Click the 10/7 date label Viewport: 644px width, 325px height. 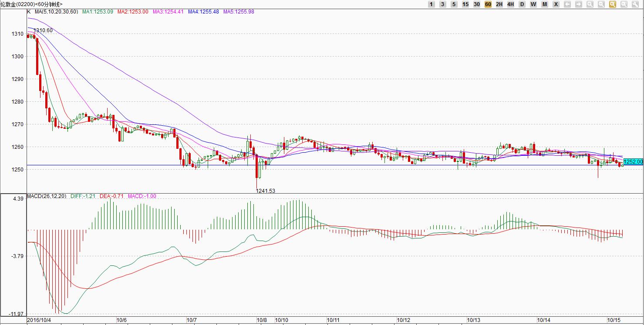[x=192, y=320]
